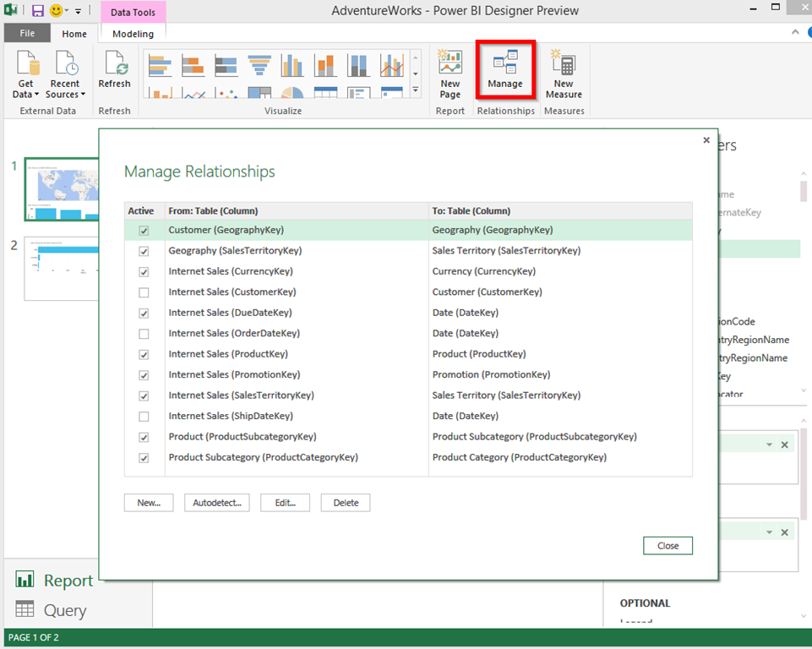The height and width of the screenshot is (649, 812).
Task: Select page 2 thumbnail
Action: [62, 268]
